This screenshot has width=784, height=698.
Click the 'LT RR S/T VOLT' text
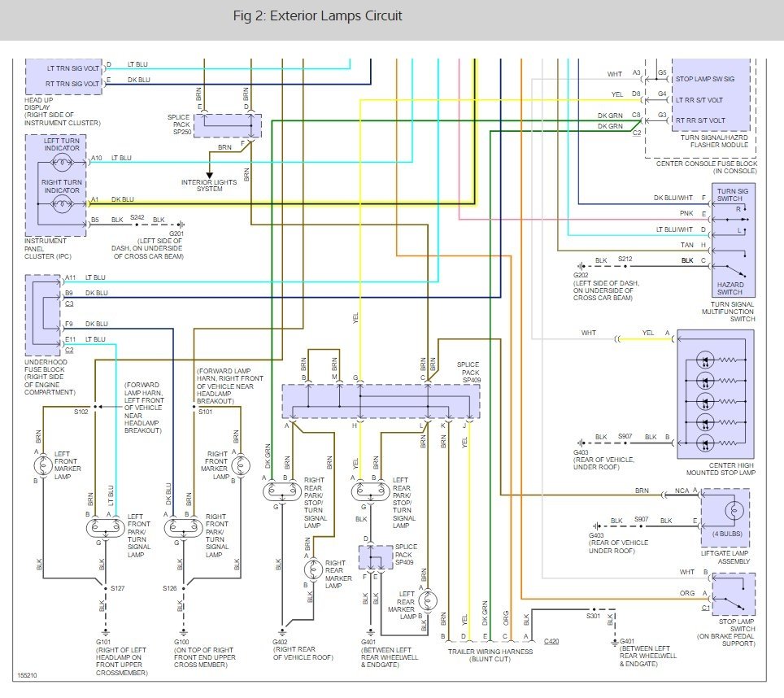point(699,100)
